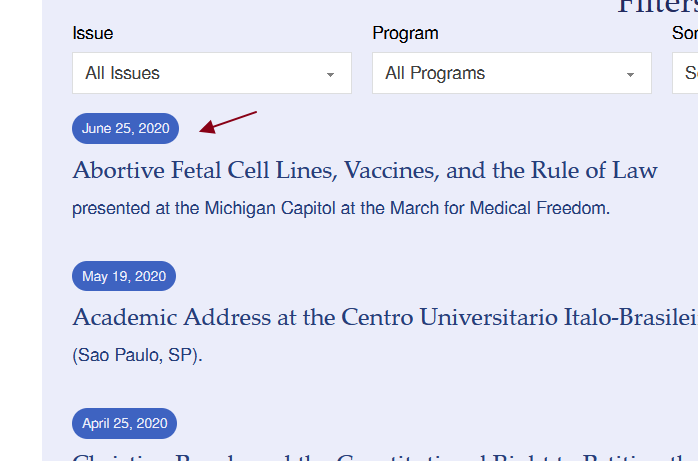Open the All Programs dropdown
This screenshot has height=461, width=698.
[512, 73]
